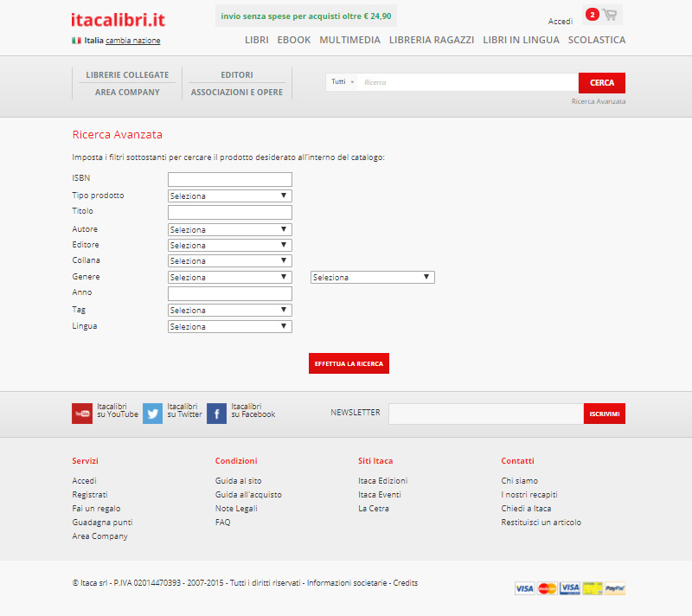
Task: Open Guida al sito link
Action: 239,480
